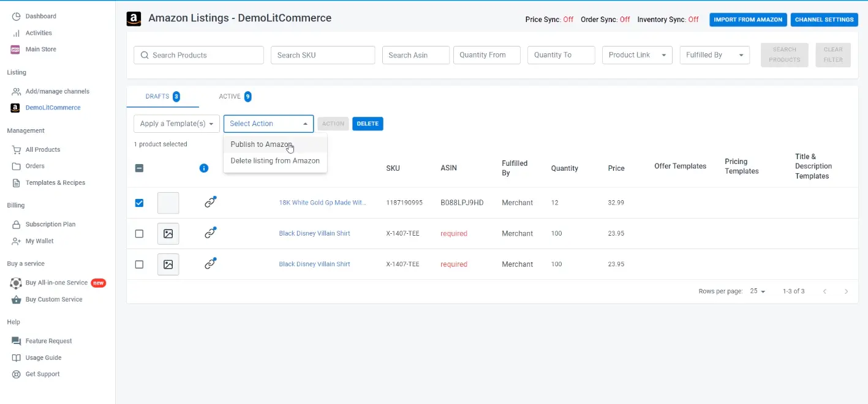Focus the Search SKU input
This screenshot has width=868, height=404.
tap(323, 55)
